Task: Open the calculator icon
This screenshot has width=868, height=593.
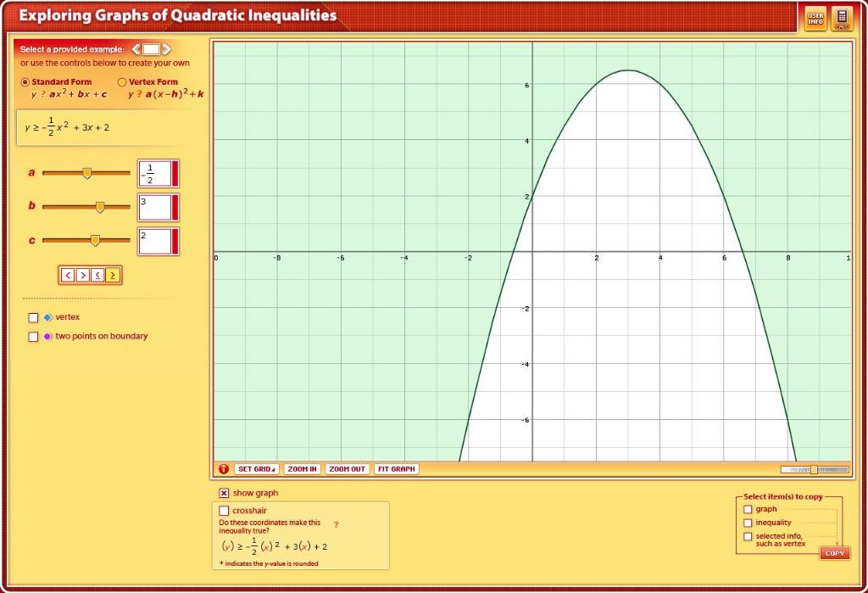Action: [842, 19]
